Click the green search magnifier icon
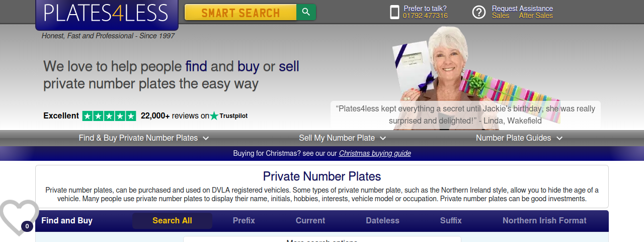The width and height of the screenshot is (644, 242). 306,12
